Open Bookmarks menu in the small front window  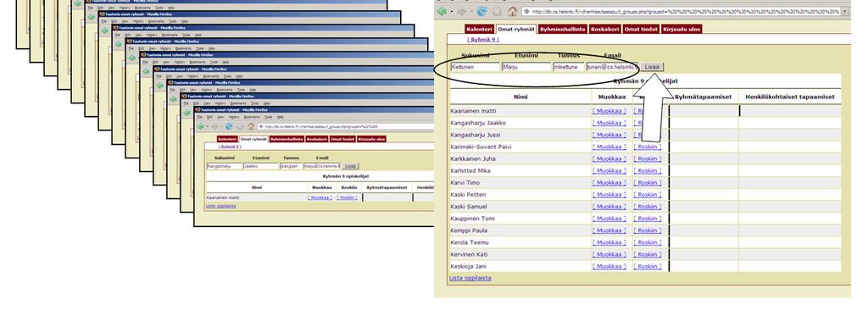(252, 117)
